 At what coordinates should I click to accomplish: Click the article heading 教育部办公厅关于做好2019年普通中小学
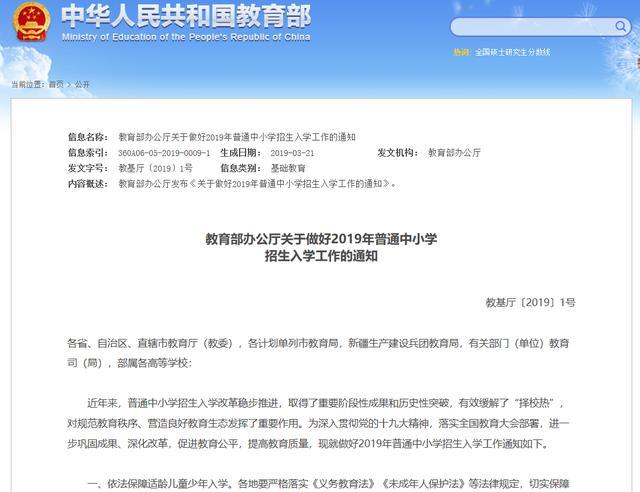(x=321, y=239)
